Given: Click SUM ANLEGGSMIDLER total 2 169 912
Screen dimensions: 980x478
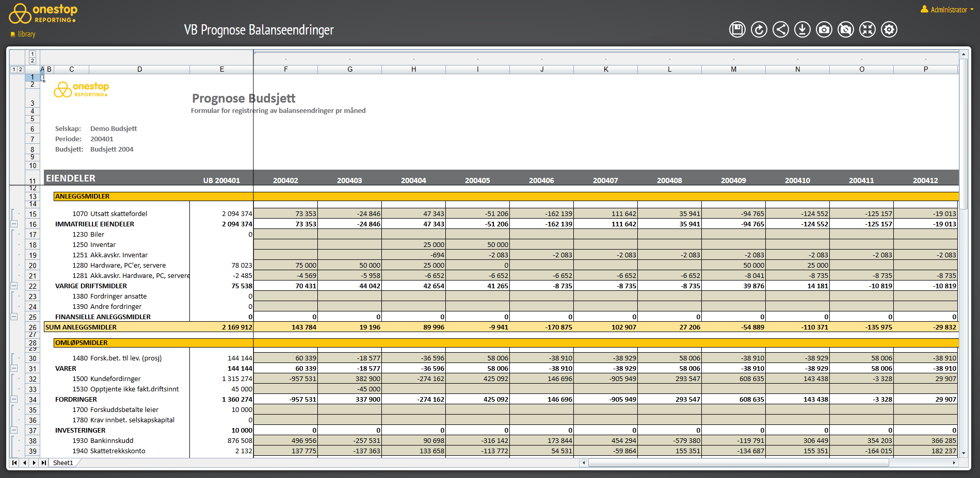Looking at the screenshot, I should (222, 327).
